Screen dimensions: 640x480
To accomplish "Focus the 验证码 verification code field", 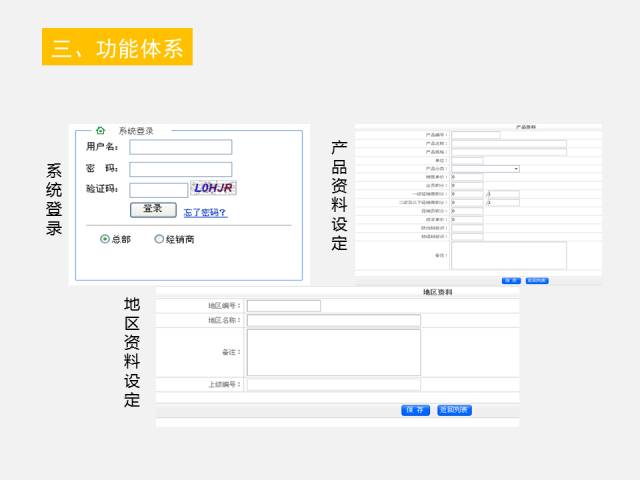I will 158,189.
